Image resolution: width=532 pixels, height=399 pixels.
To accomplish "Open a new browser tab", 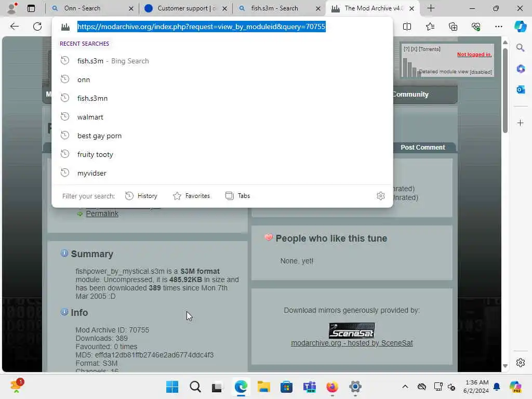I will (x=431, y=8).
